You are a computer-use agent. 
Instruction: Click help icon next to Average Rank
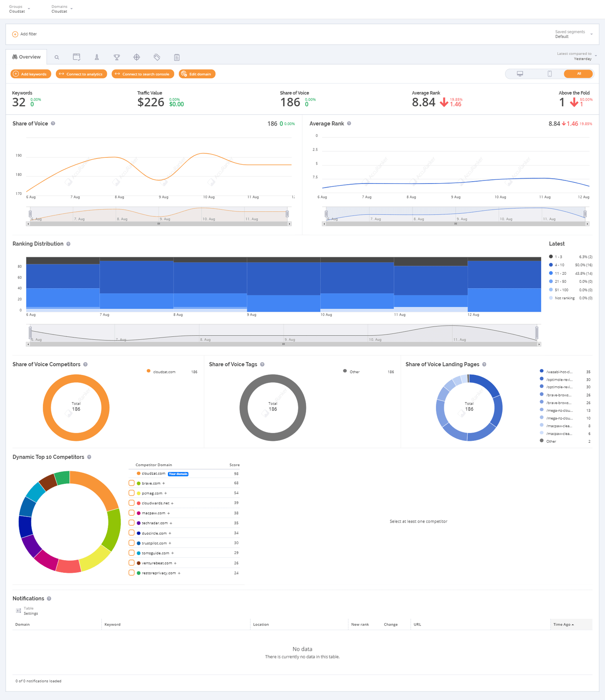tap(349, 123)
